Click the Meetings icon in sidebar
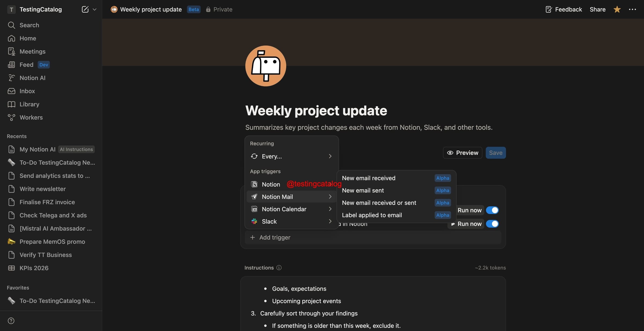 11,51
